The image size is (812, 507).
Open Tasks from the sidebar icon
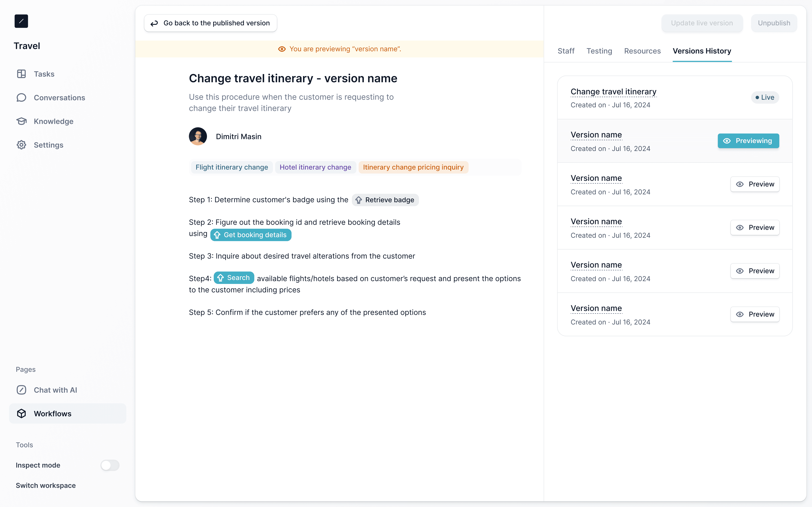click(21, 74)
